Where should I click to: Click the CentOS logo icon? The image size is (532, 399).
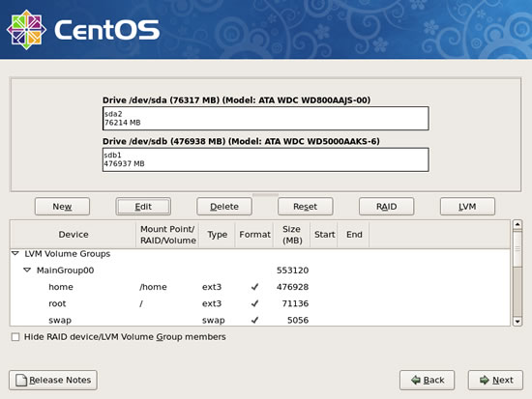coord(26,30)
